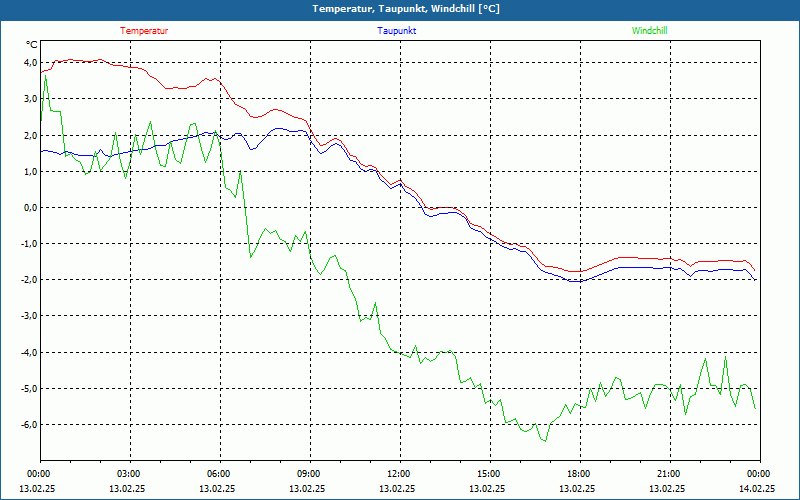Click the 21:00 time axis label

(x=667, y=474)
